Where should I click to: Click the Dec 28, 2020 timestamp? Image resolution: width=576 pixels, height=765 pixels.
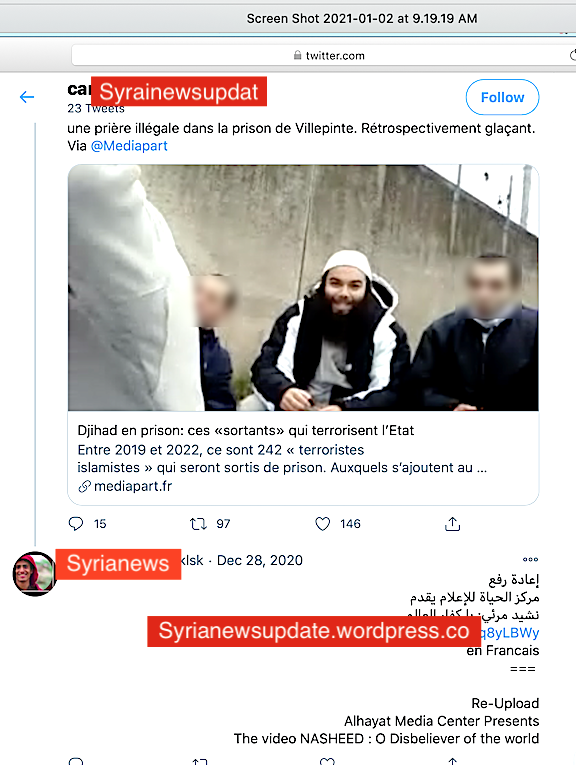[259, 560]
